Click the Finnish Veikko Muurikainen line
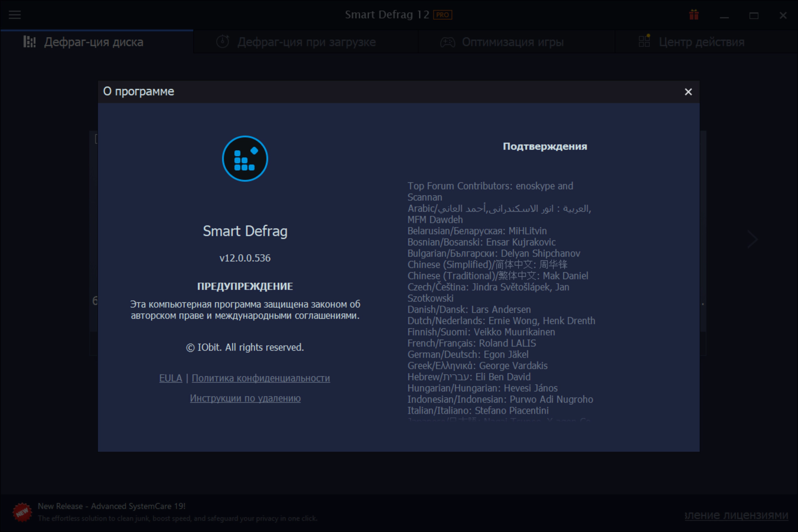The width and height of the screenshot is (798, 532). point(481,332)
